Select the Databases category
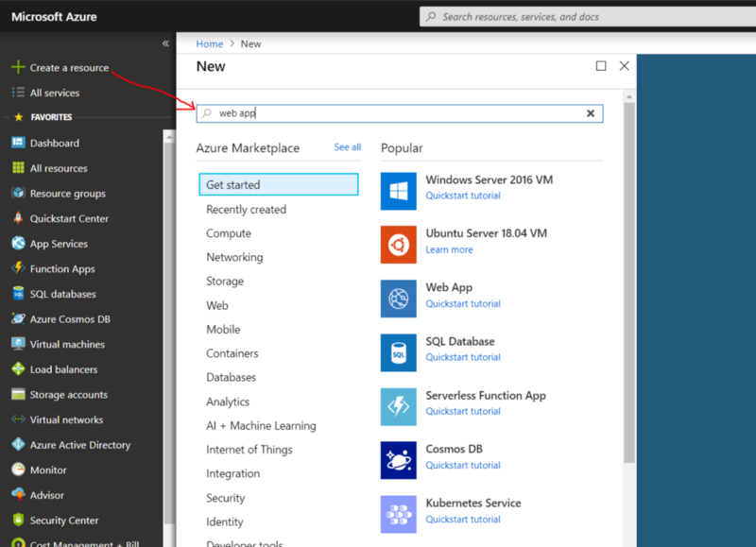Screen dimensions: 756x547 [231, 377]
